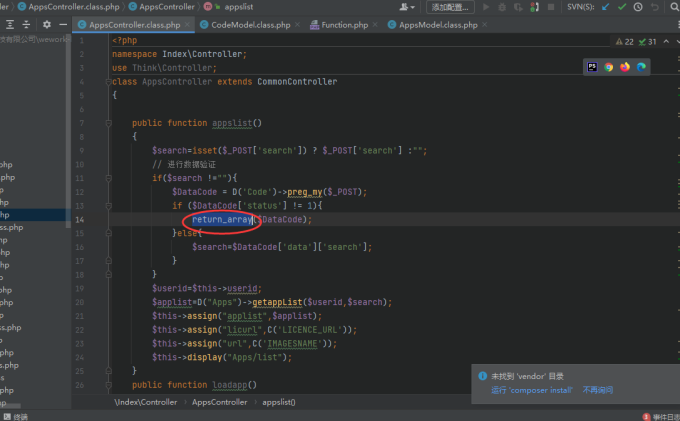Click appslist() in bottom breadcrumb

click(x=279, y=402)
